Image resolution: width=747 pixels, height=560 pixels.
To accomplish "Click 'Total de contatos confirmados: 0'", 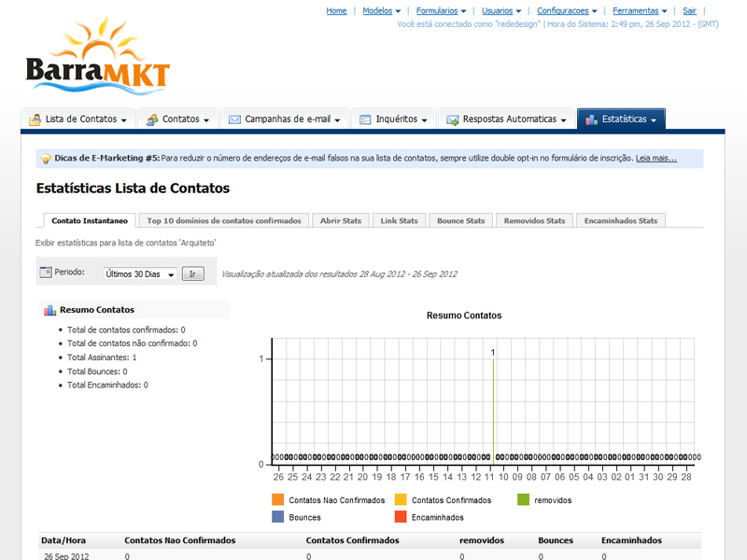I will [x=126, y=330].
